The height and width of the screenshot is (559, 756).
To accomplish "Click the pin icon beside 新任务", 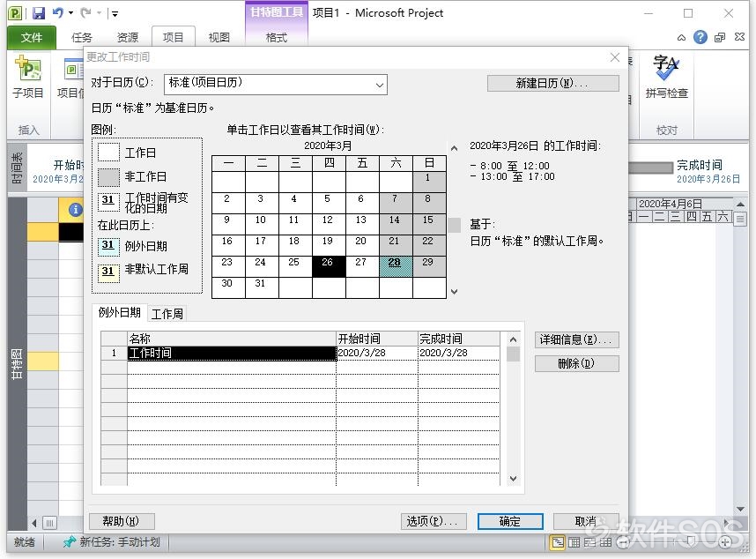I will [70, 542].
